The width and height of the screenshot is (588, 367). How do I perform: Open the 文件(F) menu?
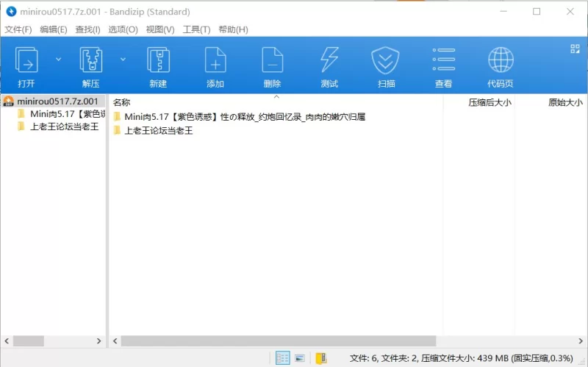click(18, 29)
